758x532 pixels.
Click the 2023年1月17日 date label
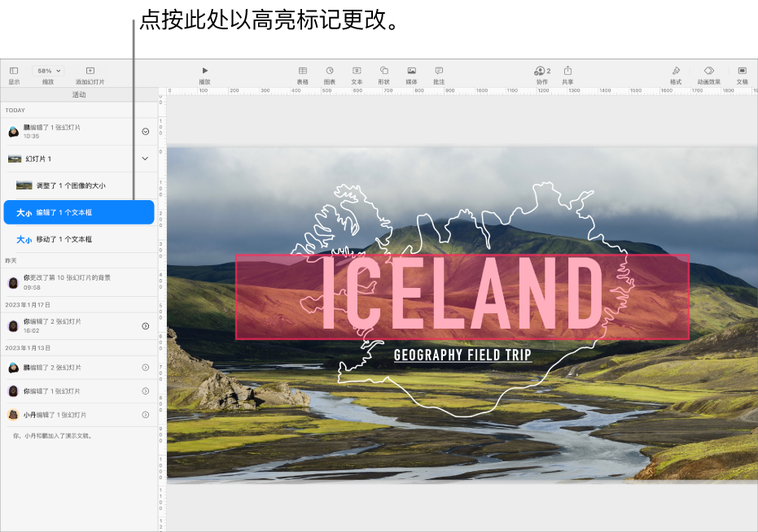[x=28, y=305]
